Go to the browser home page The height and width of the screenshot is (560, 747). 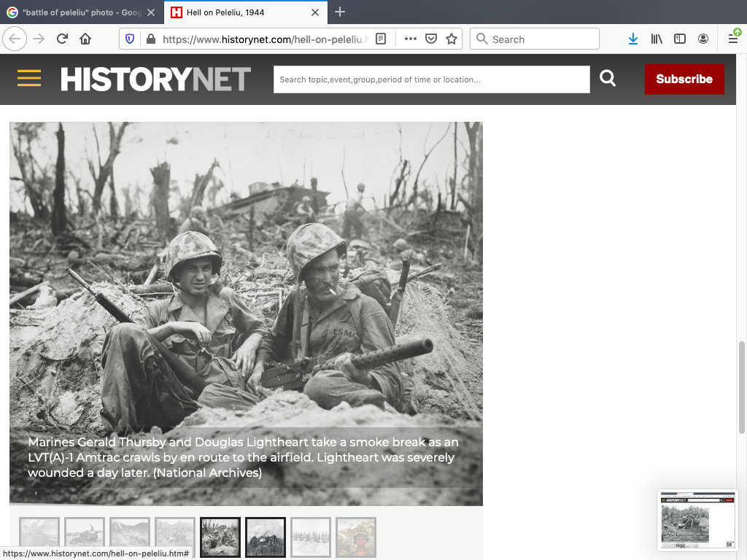tap(85, 39)
